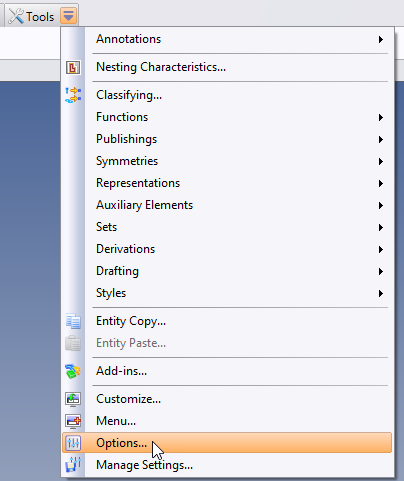Choose Nesting Characteristics... menu entry
Screen dimensions: 404x481
pos(227,67)
